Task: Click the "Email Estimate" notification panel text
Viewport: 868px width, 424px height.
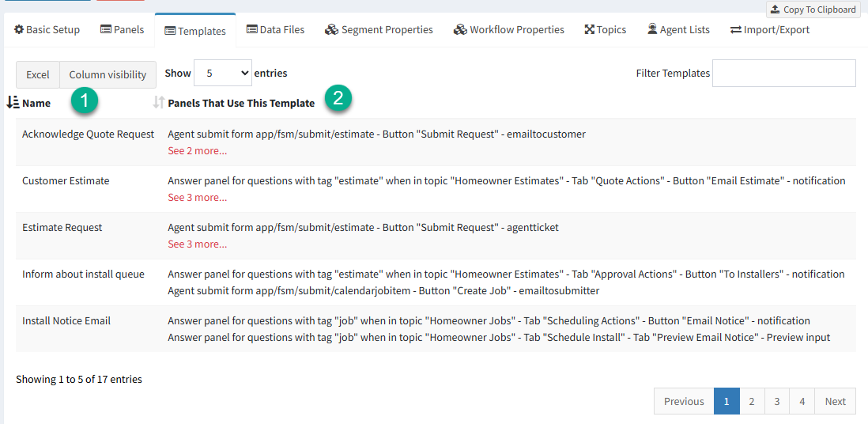Action: [507, 180]
